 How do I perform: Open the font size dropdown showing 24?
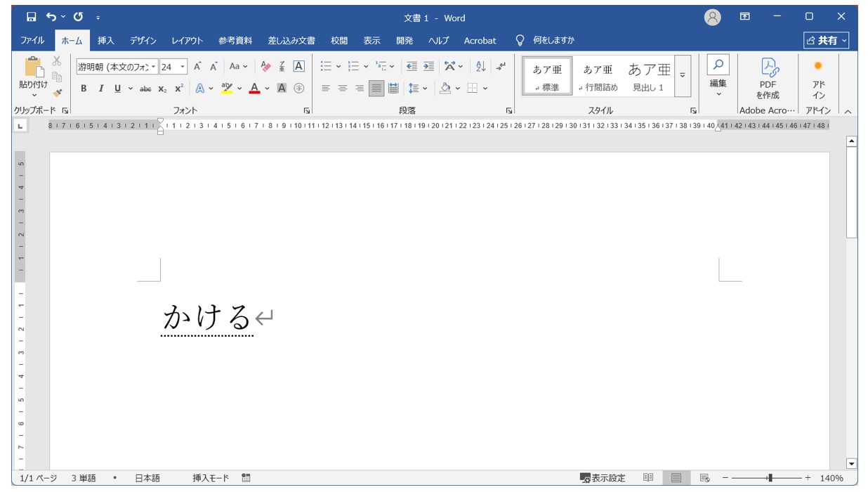[x=183, y=67]
